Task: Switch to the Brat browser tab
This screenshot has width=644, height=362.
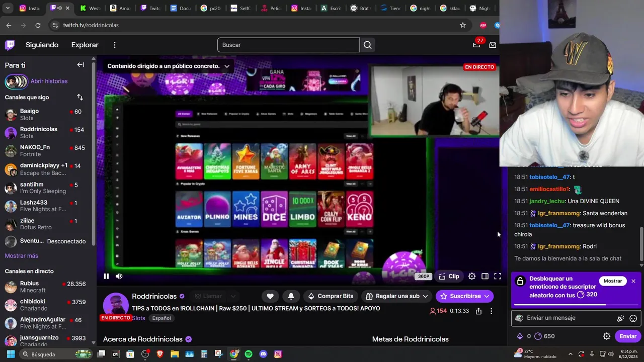Action: point(360,9)
